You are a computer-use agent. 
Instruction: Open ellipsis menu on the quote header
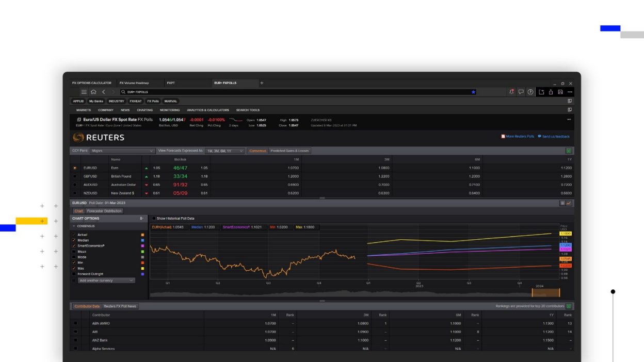click(x=569, y=120)
